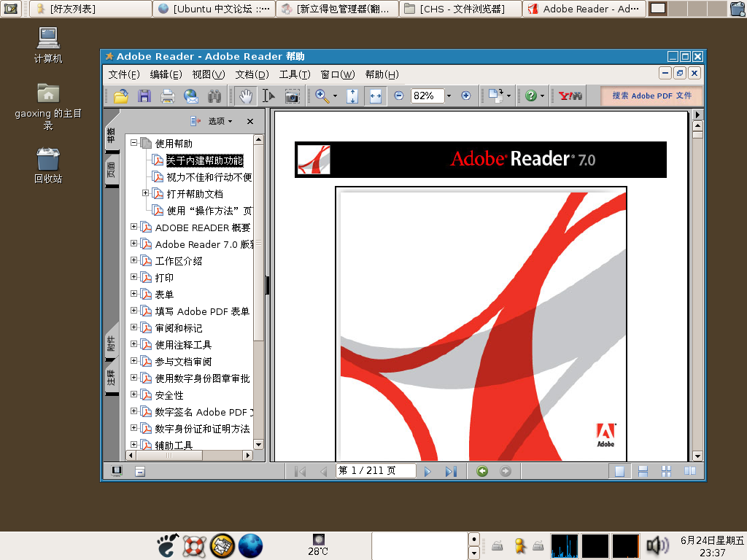Click the page number field 第 1 / 211 页
Image resolution: width=747 pixels, height=560 pixels.
[376, 471]
